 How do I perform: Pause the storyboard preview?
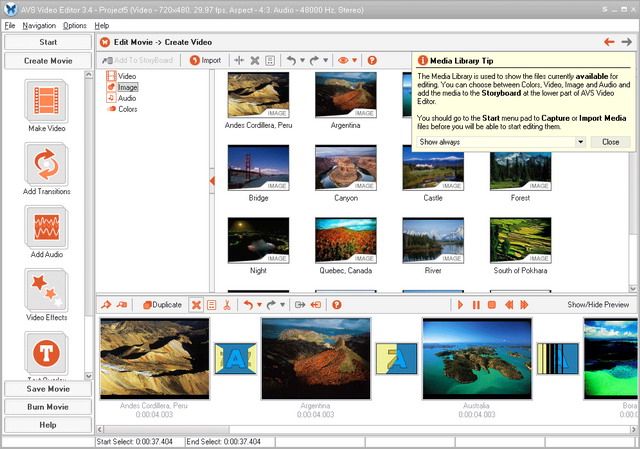tap(476, 305)
